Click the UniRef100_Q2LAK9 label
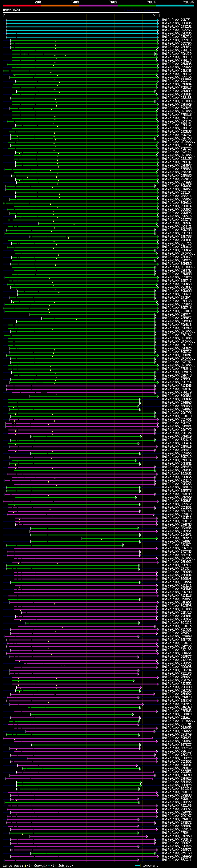Image resolution: width=197 pixels, height=868 pixels. click(x=177, y=257)
